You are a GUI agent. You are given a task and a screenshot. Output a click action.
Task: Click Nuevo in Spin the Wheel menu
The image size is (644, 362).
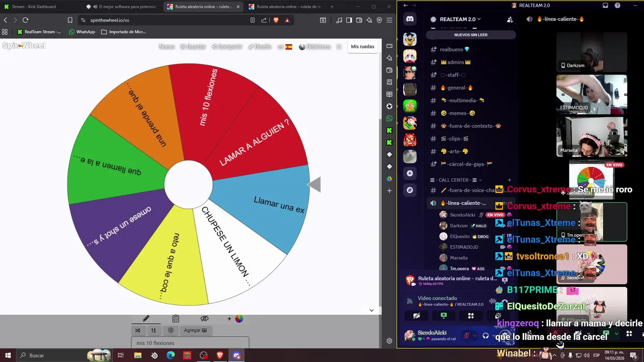(167, 47)
